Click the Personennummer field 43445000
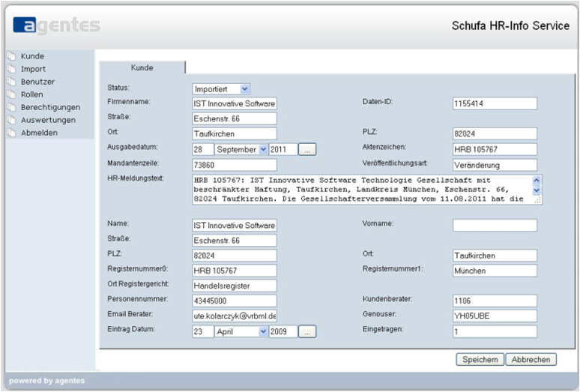The image size is (580, 392). pos(235,301)
